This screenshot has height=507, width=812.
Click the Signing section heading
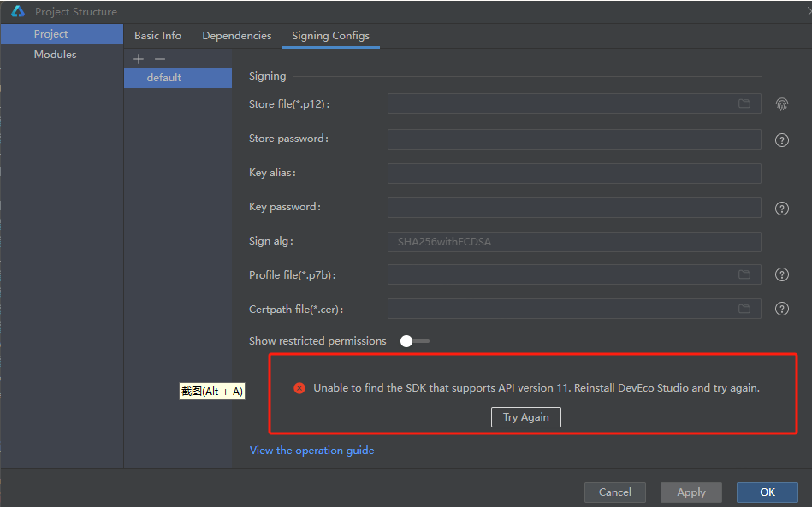[267, 76]
